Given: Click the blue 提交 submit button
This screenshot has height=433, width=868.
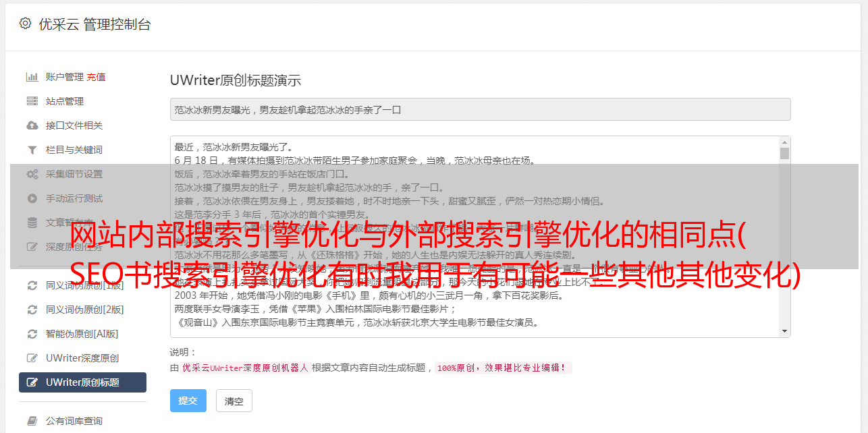Looking at the screenshot, I should 188,401.
